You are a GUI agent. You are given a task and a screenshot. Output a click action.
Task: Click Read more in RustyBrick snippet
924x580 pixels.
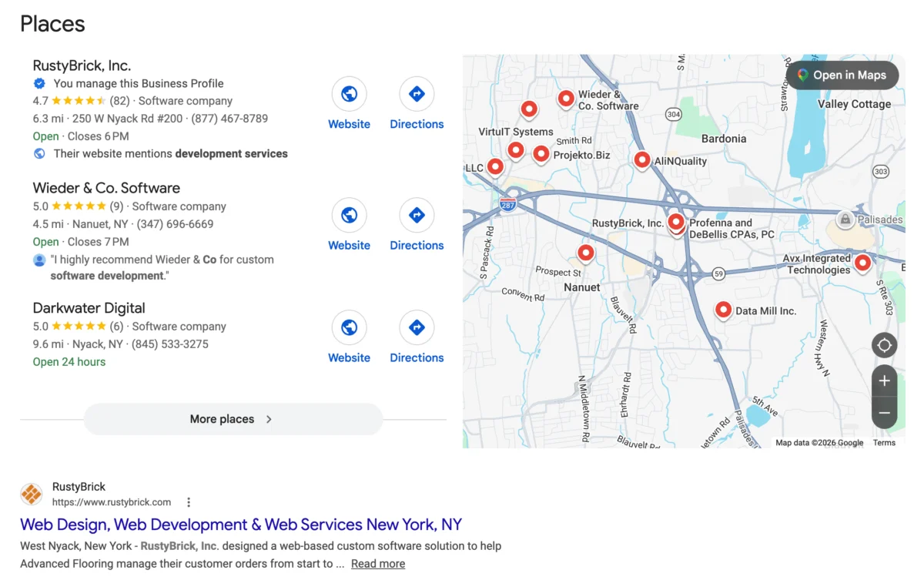click(x=378, y=564)
